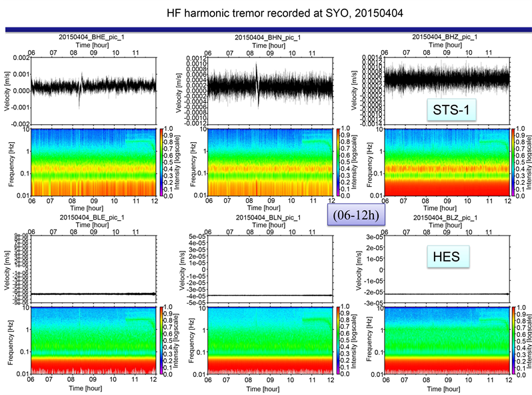Screen dimensions: 532x395
Task: Click the BHN spectrogram panel
Action: click(270, 162)
